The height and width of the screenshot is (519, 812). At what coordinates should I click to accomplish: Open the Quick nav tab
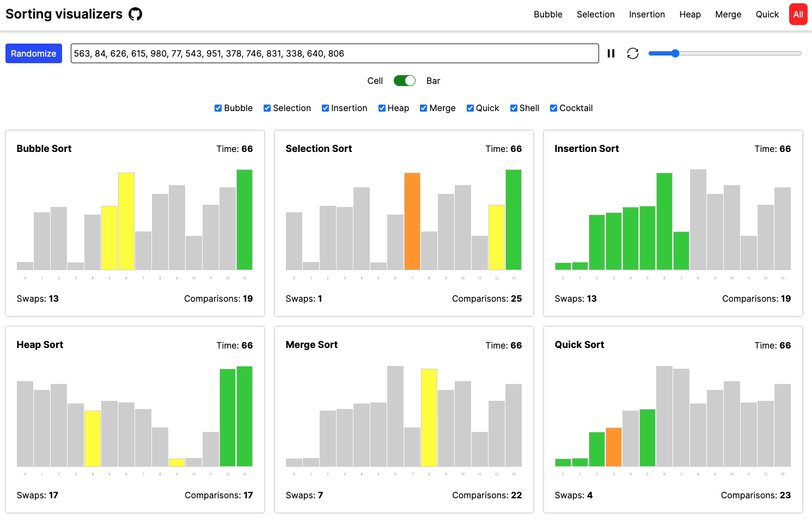[767, 15]
